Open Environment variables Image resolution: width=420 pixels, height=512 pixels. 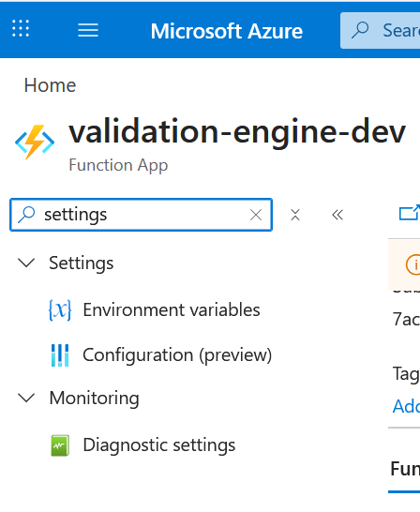pos(172,309)
